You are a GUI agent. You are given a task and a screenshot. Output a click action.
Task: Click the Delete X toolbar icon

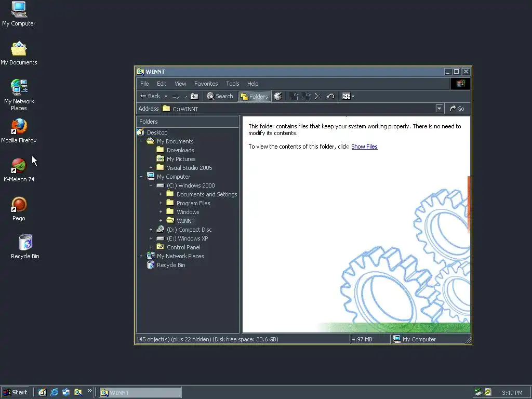coord(318,96)
